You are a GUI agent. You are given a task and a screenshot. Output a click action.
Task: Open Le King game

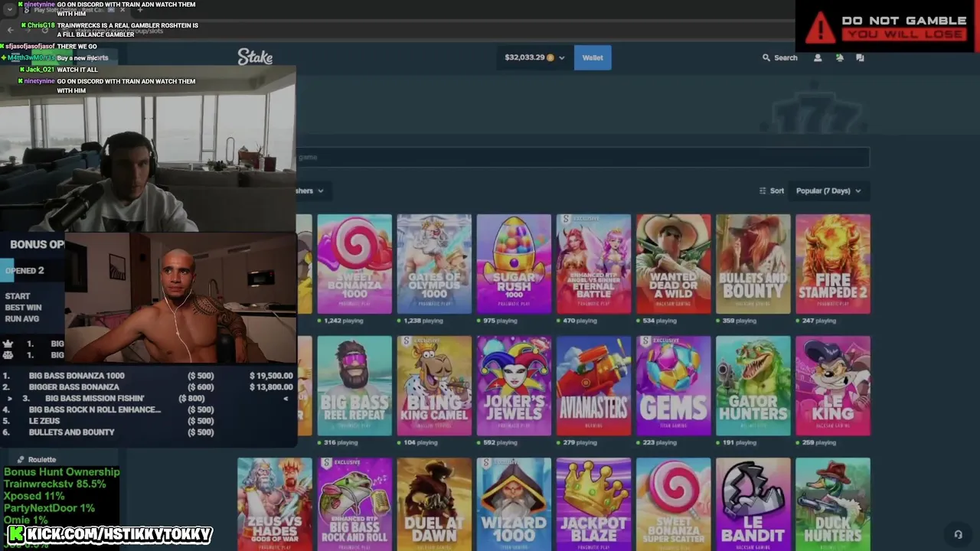coord(832,386)
